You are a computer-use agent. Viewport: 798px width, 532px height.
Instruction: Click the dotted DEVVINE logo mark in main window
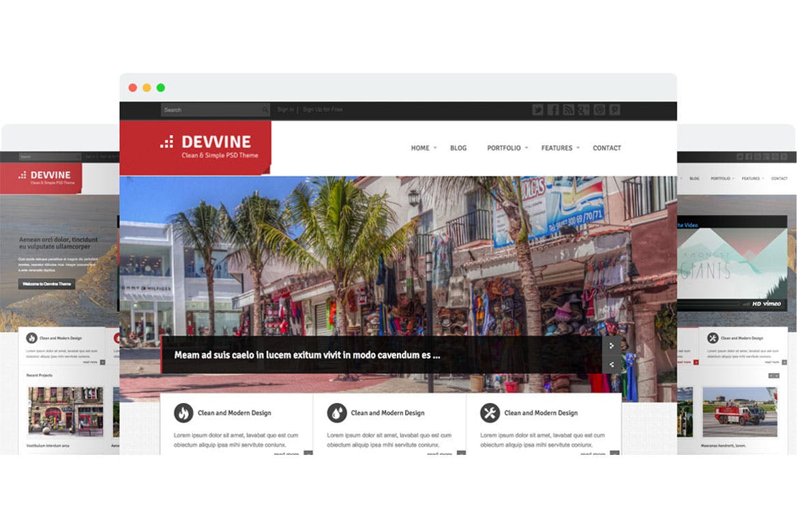point(167,142)
